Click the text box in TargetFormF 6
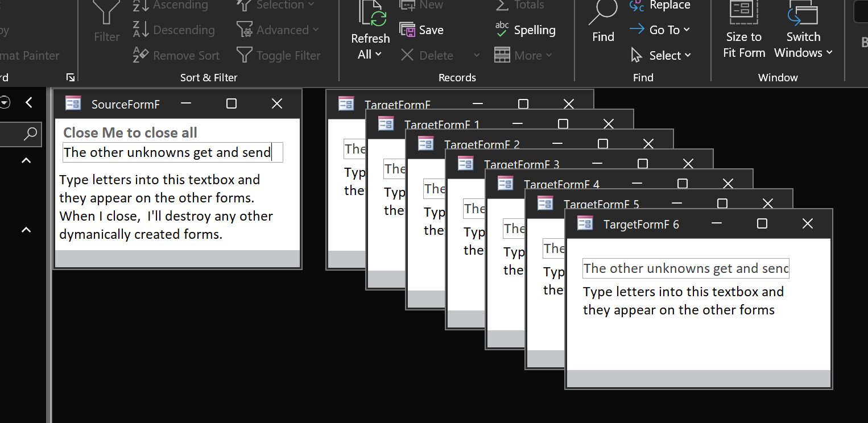 [x=685, y=268]
